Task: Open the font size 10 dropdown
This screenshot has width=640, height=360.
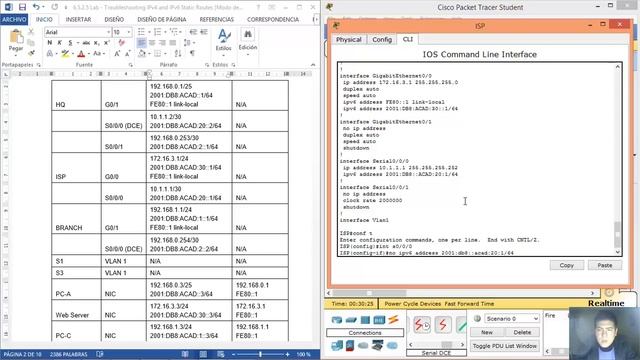Action: click(x=129, y=32)
